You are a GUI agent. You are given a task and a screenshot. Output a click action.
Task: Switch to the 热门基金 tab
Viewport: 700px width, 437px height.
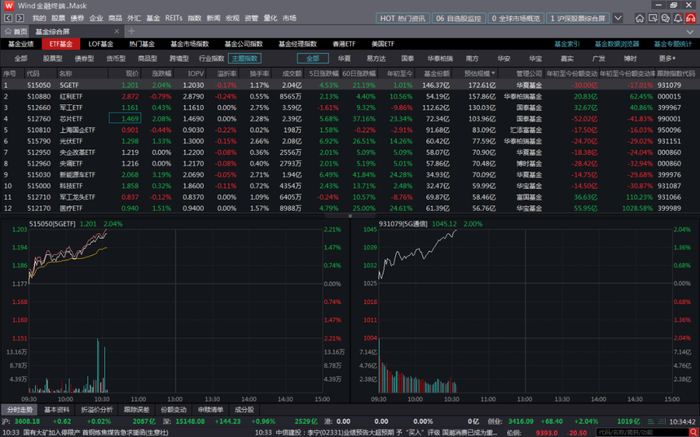[142, 44]
